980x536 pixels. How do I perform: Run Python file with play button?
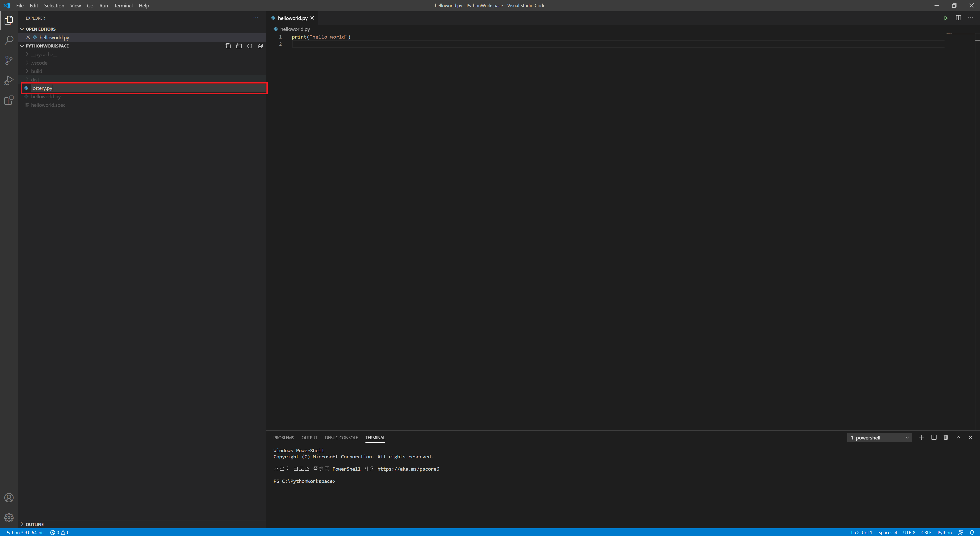coord(946,18)
